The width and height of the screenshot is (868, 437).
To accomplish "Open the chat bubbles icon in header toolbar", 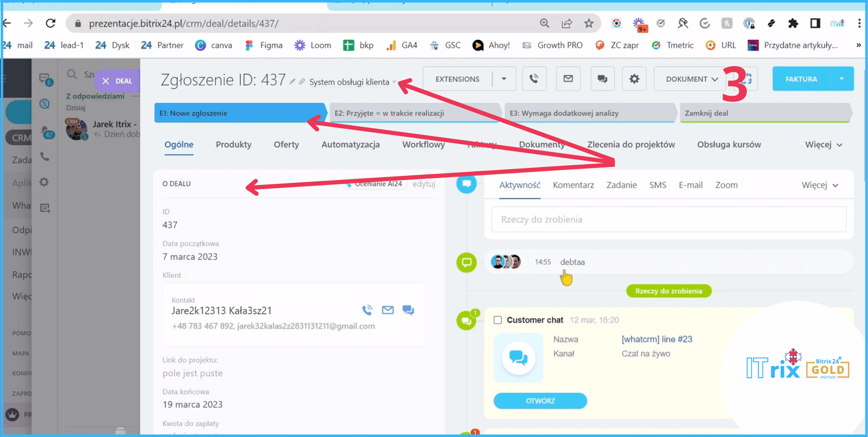I will point(602,79).
